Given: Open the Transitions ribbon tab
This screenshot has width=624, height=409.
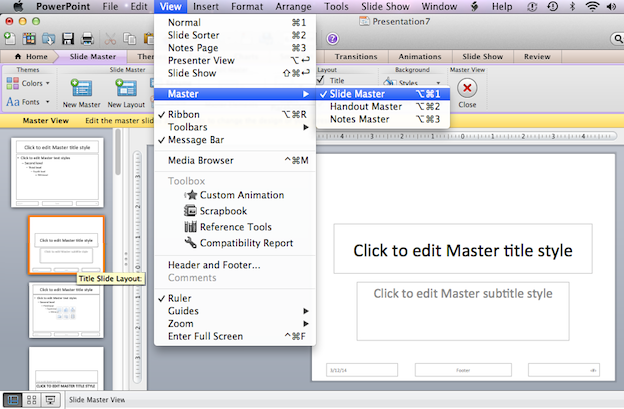Looking at the screenshot, I should [x=362, y=57].
